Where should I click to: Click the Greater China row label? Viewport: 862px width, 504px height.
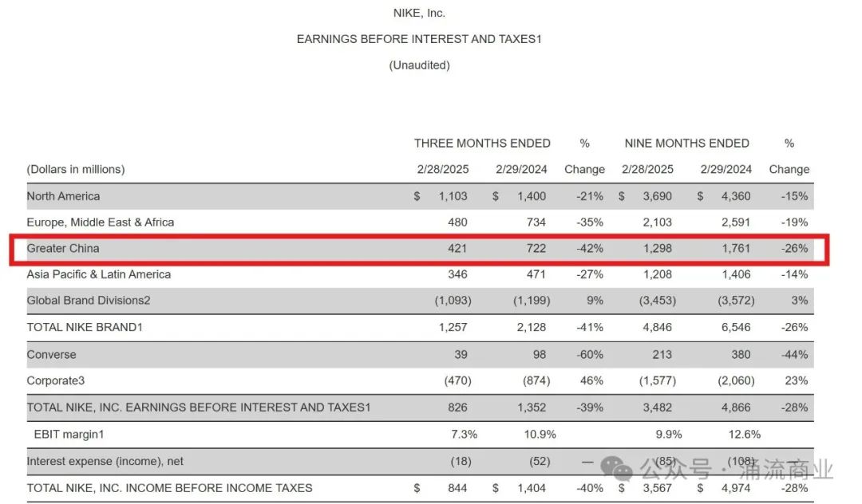click(x=63, y=248)
